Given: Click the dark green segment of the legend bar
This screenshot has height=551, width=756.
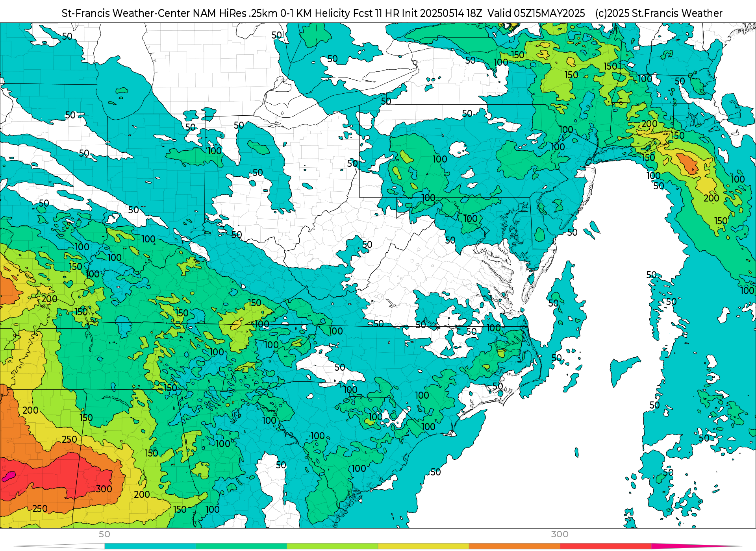Looking at the screenshot, I should 241,546.
